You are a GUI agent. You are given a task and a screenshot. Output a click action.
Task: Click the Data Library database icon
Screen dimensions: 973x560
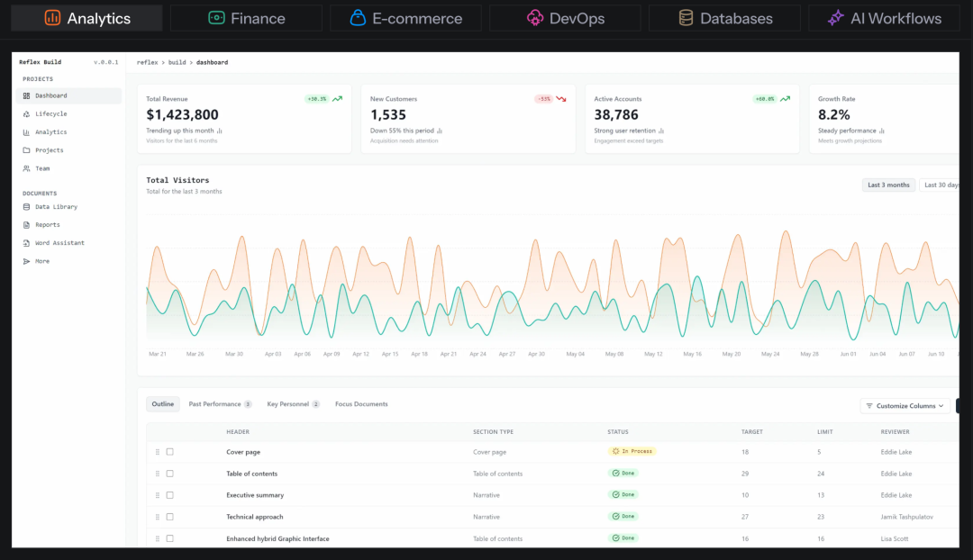click(26, 207)
